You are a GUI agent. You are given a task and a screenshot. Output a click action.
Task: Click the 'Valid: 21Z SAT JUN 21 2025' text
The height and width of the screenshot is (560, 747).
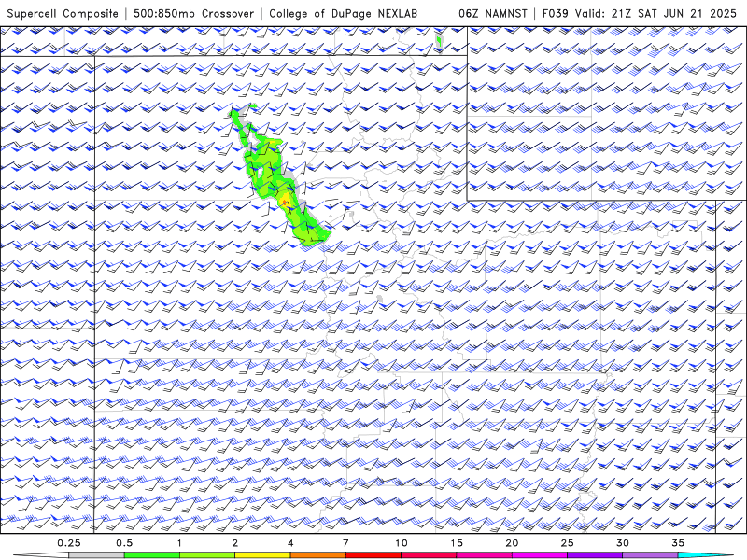pyautogui.click(x=655, y=13)
